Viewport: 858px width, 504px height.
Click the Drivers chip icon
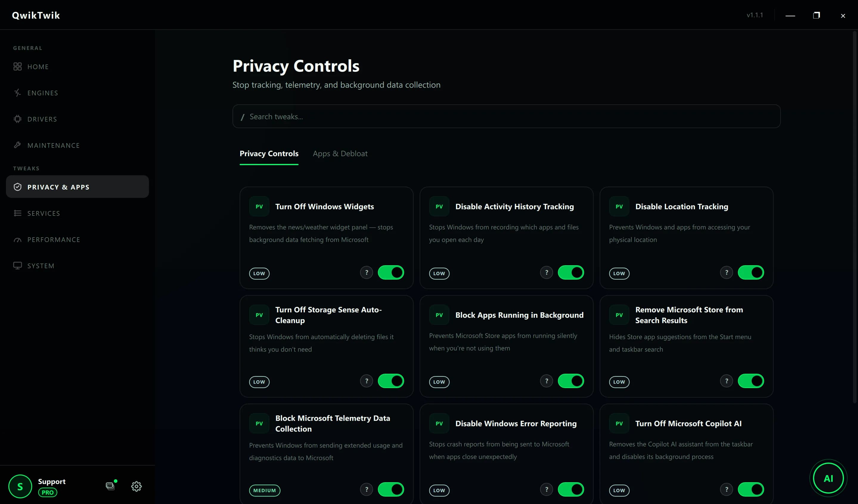click(17, 119)
